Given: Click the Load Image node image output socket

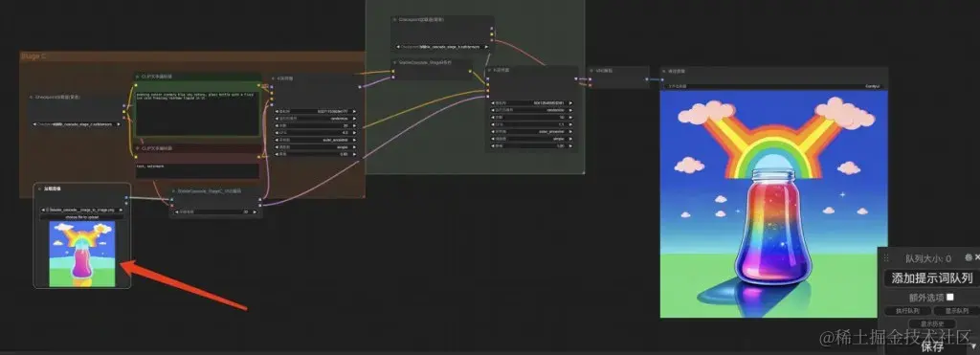Looking at the screenshot, I should click(x=126, y=197).
